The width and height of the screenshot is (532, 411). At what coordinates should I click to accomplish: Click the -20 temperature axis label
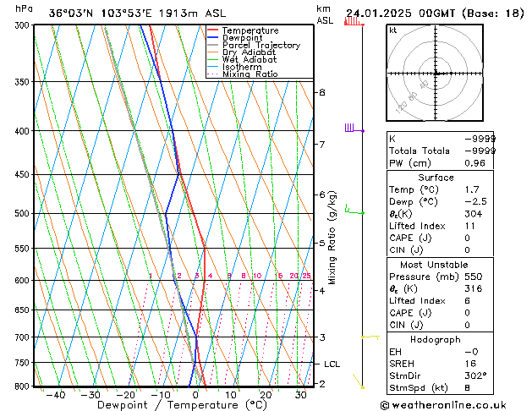pyautogui.click(x=125, y=395)
